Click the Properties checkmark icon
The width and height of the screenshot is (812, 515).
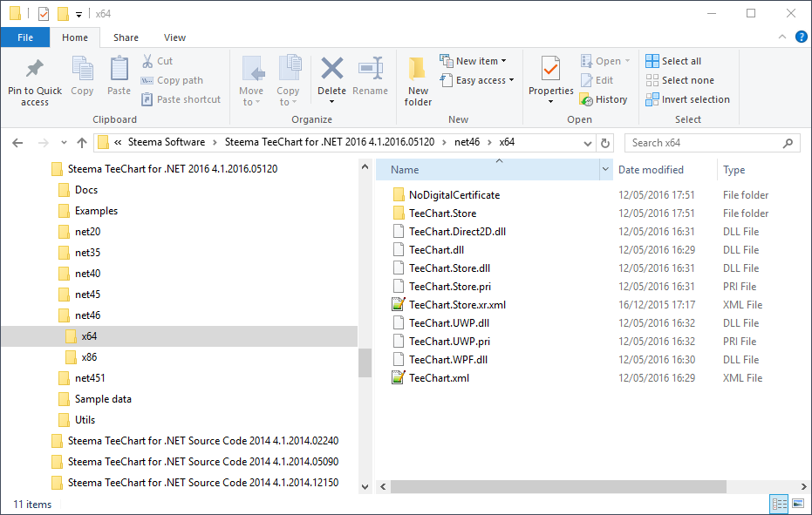pos(551,69)
